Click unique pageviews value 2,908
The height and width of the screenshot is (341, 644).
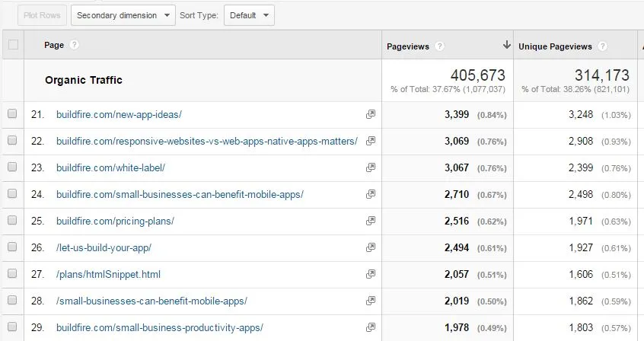pos(581,141)
